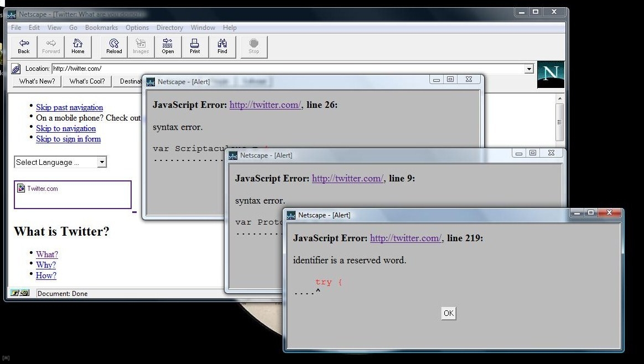Viewport: 644px width, 364px height.
Task: Click the page's vertical scrollbar thumb
Action: (x=559, y=122)
